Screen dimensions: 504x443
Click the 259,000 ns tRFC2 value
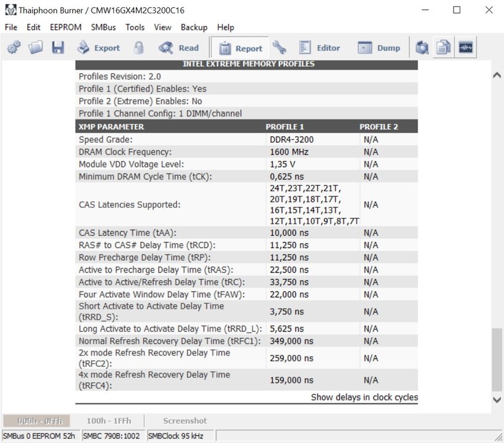(291, 358)
